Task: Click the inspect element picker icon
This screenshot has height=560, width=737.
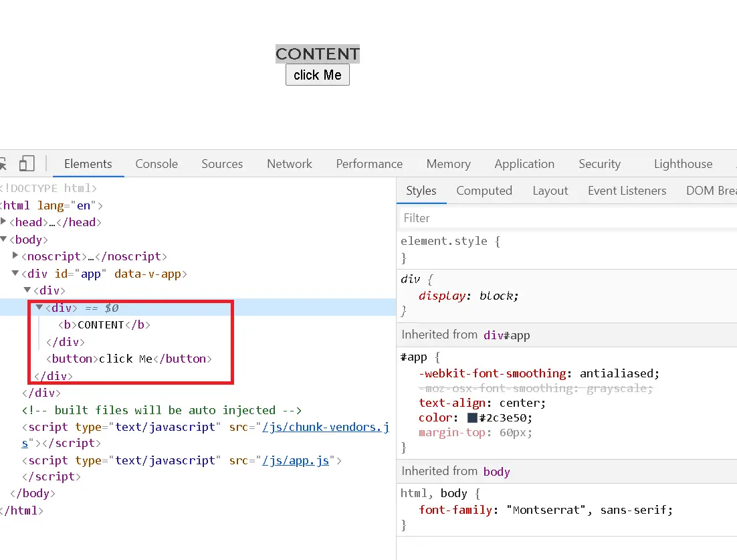Action: pos(3,164)
